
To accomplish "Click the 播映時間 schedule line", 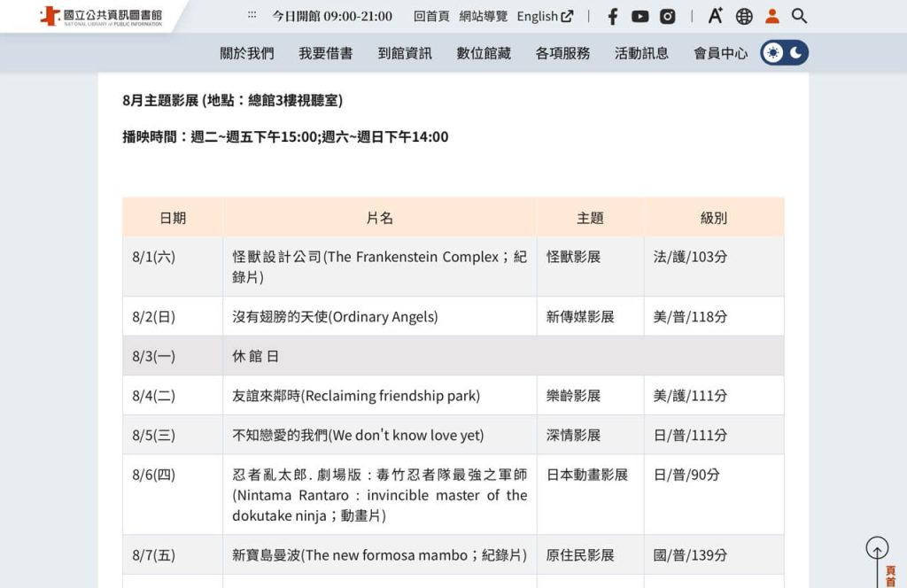I will pyautogui.click(x=285, y=137).
